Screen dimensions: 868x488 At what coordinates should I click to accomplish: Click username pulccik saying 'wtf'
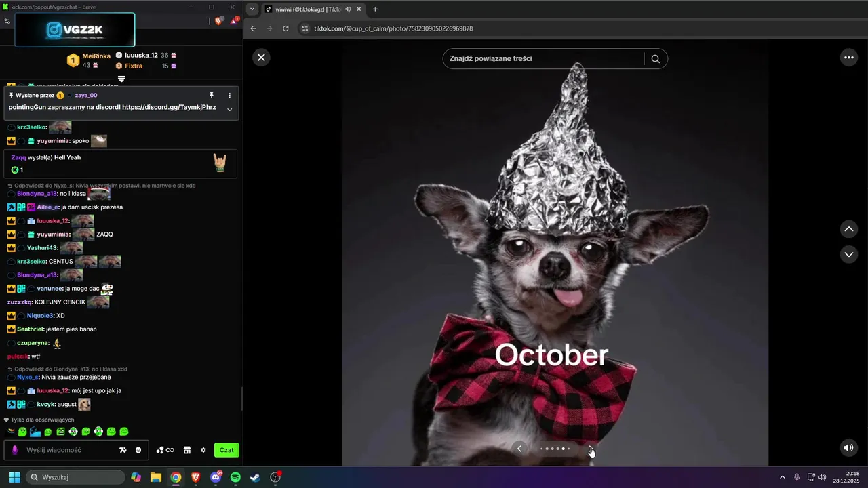(18, 357)
